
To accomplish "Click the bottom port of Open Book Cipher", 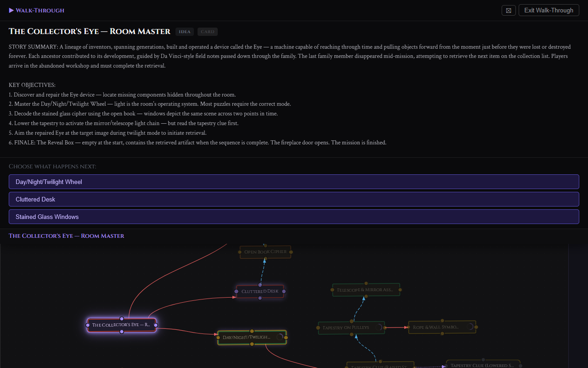I will (266, 258).
